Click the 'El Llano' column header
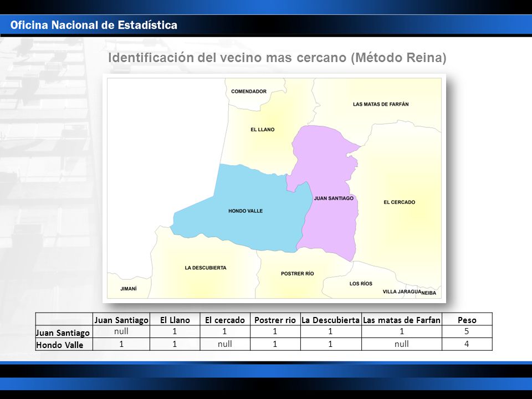532x399 pixels. point(175,320)
